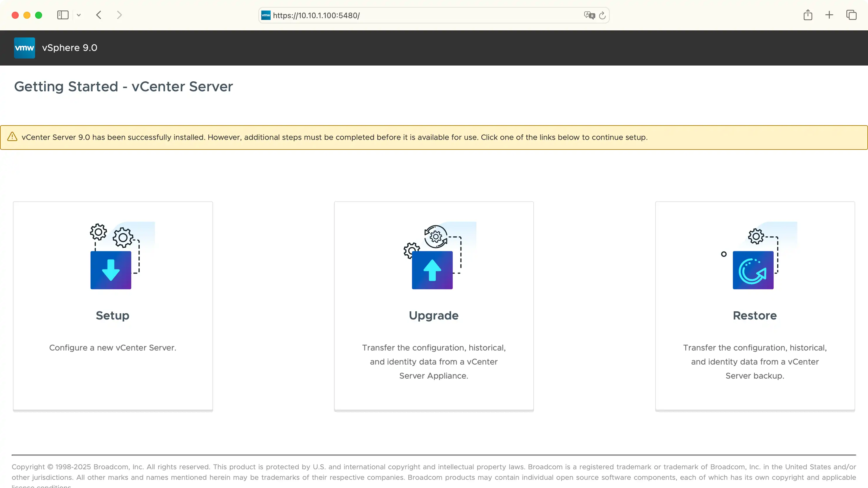The height and width of the screenshot is (488, 868).
Task: Click the Setup download icon
Action: click(x=110, y=270)
